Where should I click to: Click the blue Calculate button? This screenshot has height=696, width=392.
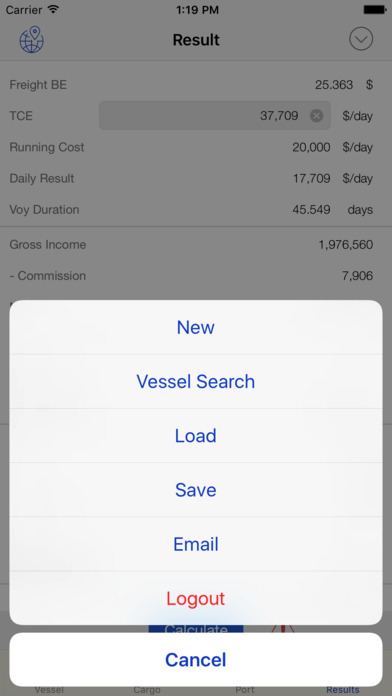(196, 629)
